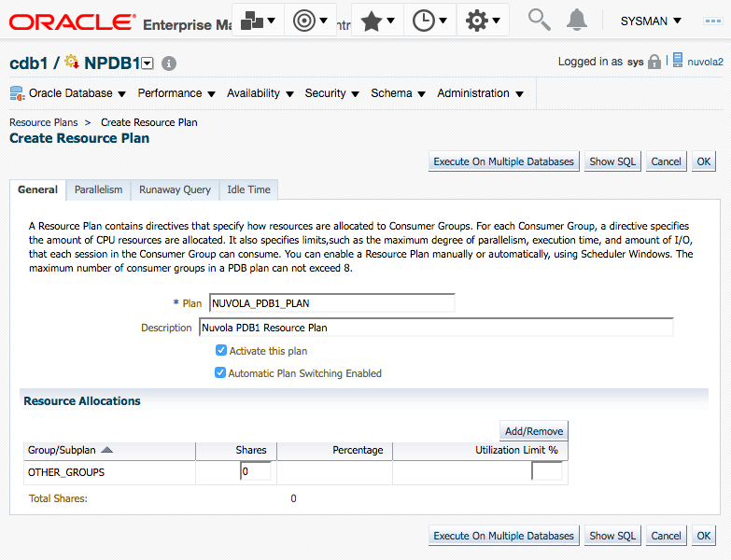Click the bottom Show SQL button

click(x=612, y=536)
